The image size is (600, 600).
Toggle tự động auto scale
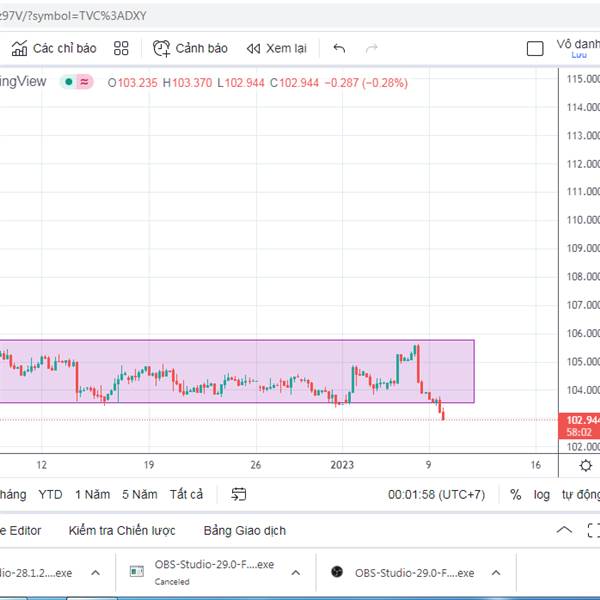tap(580, 494)
